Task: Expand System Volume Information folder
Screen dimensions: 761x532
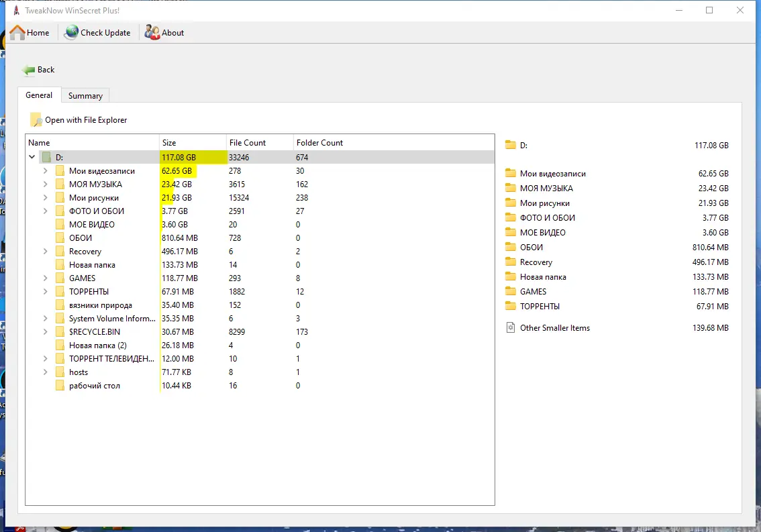Action: tap(45, 319)
